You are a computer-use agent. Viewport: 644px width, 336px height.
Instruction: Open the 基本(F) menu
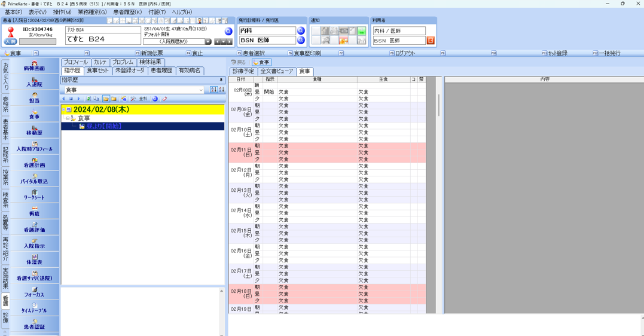point(14,12)
